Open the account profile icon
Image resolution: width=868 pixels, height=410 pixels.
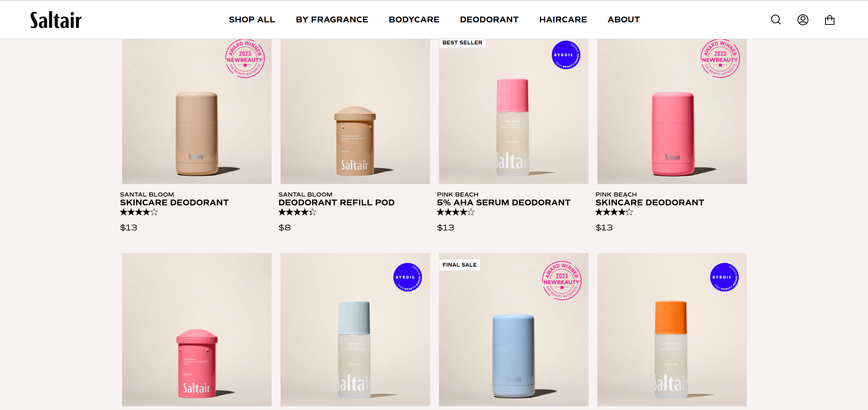[803, 20]
